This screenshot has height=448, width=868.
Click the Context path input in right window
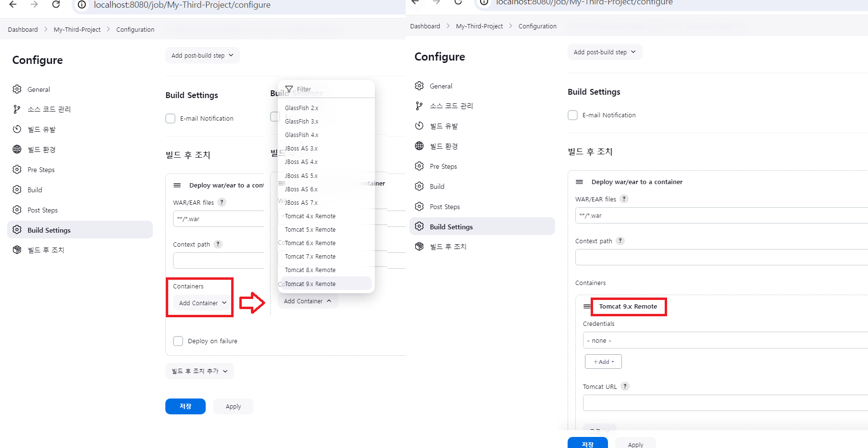tap(721, 257)
